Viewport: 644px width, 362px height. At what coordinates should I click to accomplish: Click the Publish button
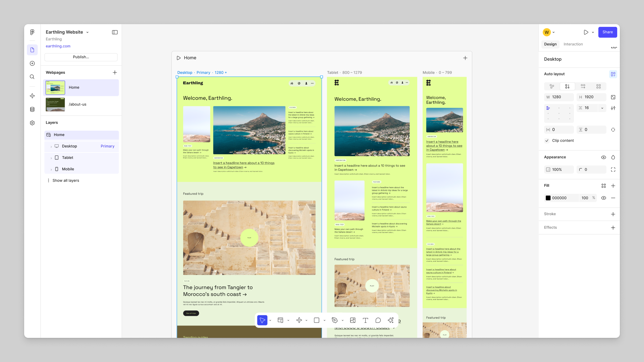click(x=80, y=57)
